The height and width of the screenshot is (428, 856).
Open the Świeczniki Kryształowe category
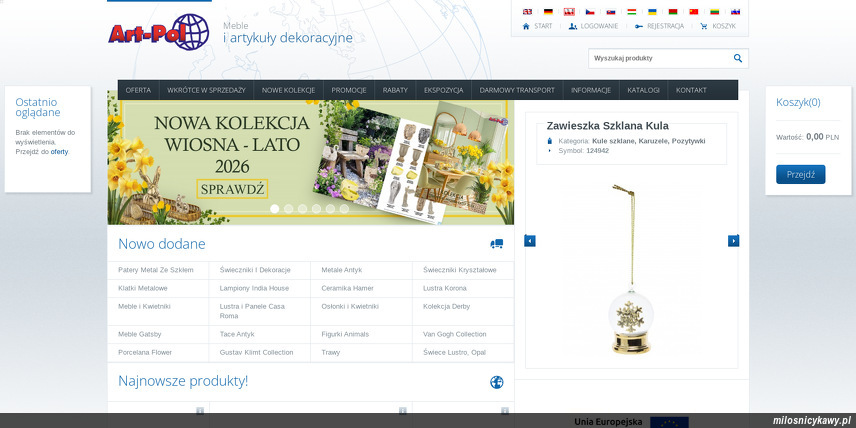459,270
